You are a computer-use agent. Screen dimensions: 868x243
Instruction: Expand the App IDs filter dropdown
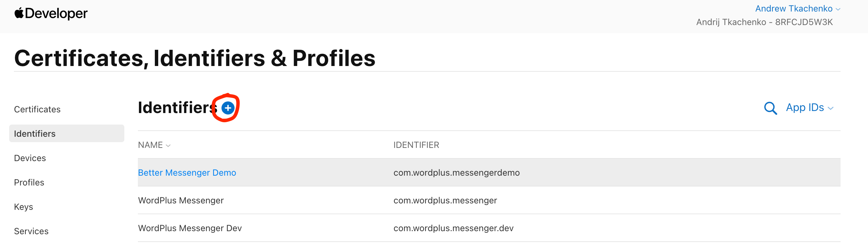809,108
